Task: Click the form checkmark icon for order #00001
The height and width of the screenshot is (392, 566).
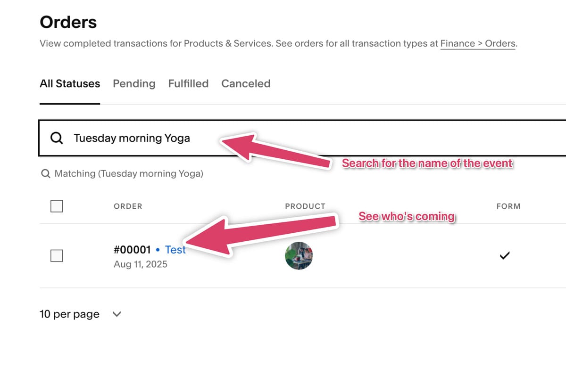Action: point(505,256)
